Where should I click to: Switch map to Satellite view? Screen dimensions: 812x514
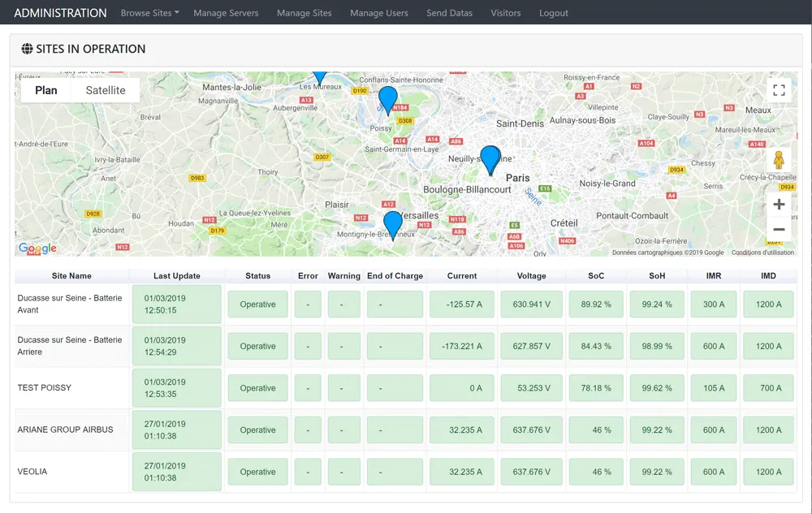click(106, 90)
